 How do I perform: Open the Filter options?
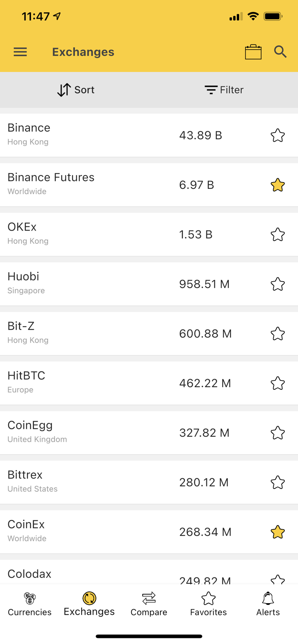pos(224,90)
